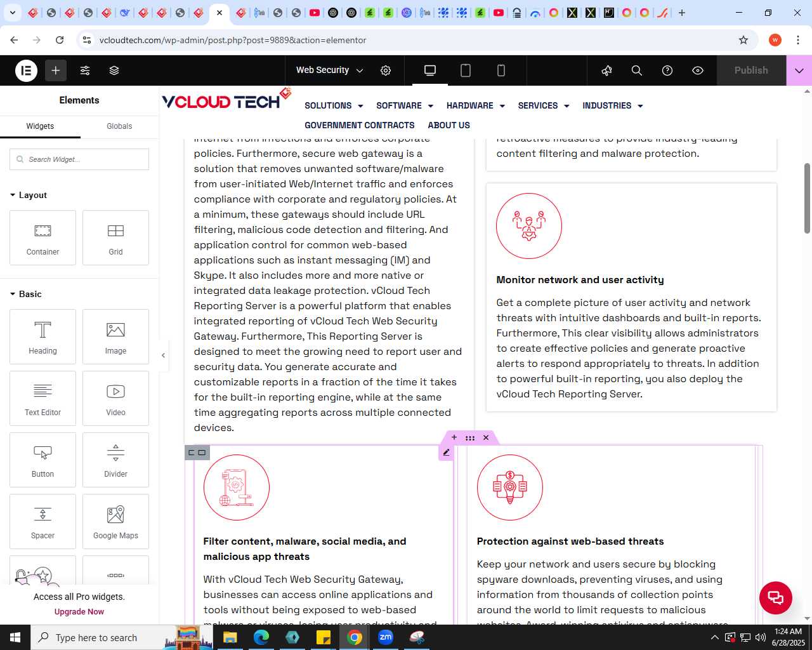Open the HARDWARE menu
Viewport: 812px width, 650px height.
tap(476, 106)
